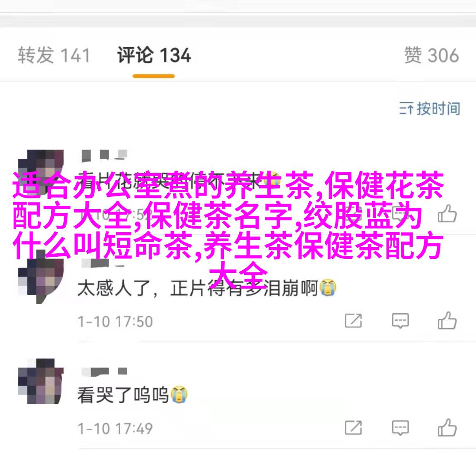Like the 看哭了呜呜 comment
This screenshot has height=453, width=476.
[x=447, y=427]
